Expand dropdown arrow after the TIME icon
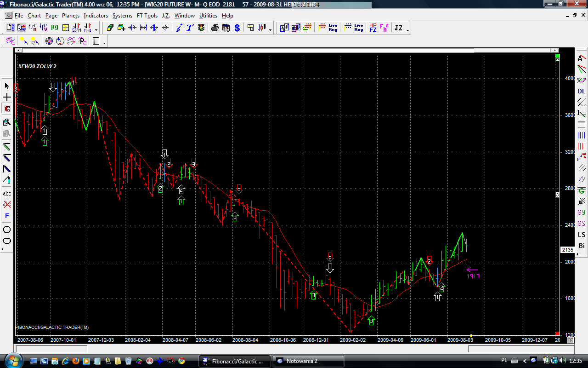 point(96,29)
